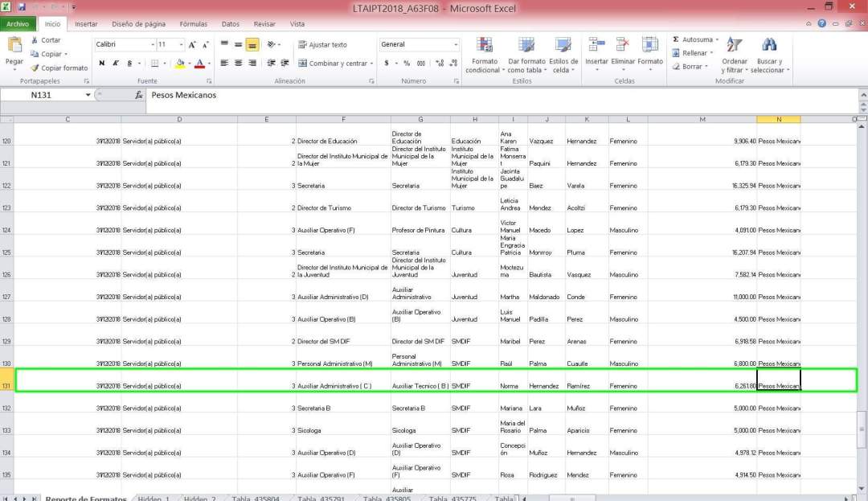Image resolution: width=868 pixels, height=501 pixels.
Task: Click Ordenar y filtrar icon
Action: 734,46
